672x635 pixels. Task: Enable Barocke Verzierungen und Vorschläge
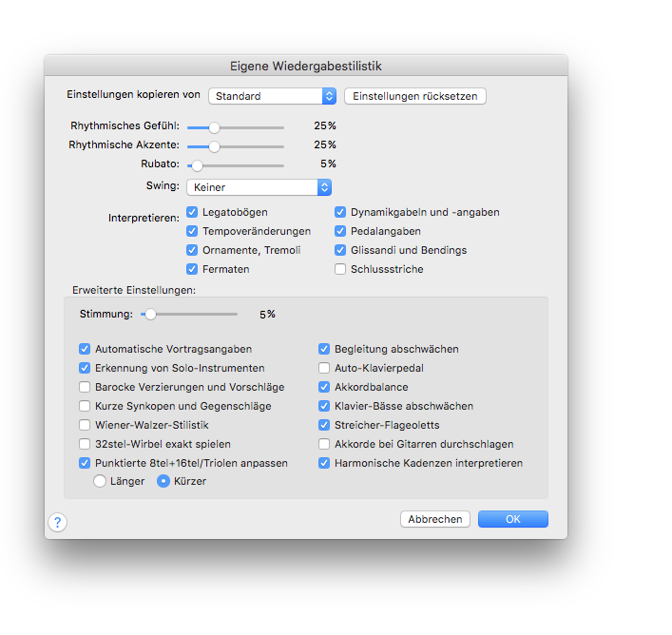coord(85,387)
